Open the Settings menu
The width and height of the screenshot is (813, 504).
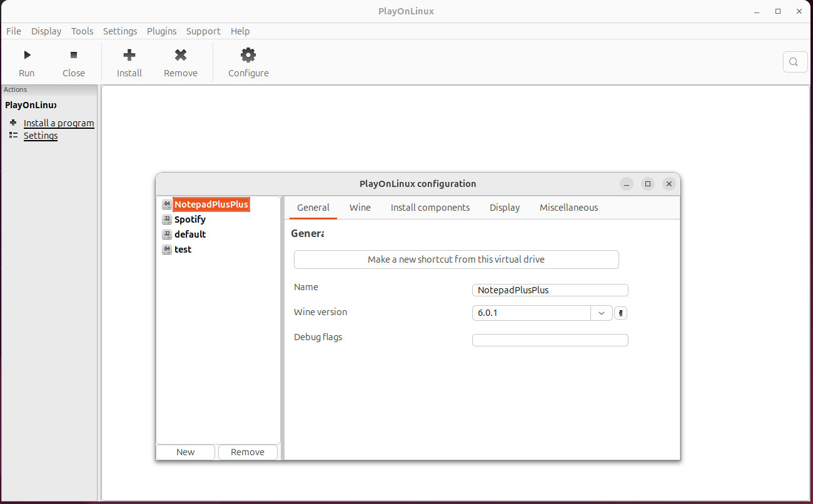coord(120,31)
